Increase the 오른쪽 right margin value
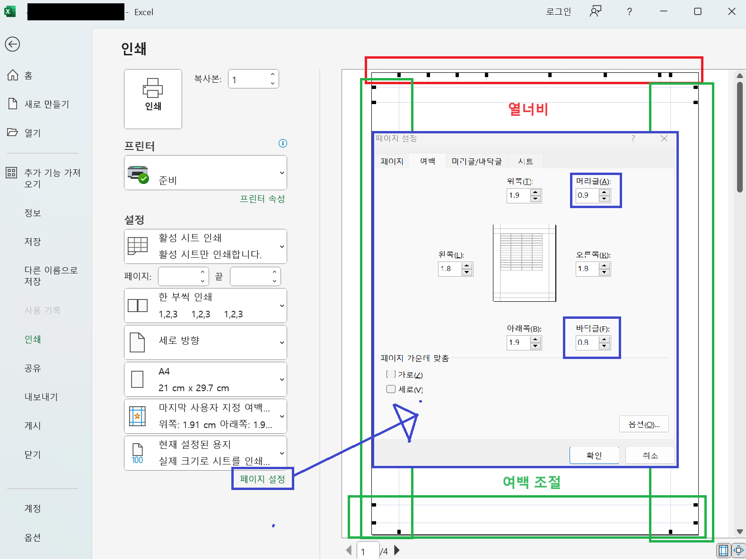Screen dimensions: 746x560 pyautogui.click(x=604, y=266)
